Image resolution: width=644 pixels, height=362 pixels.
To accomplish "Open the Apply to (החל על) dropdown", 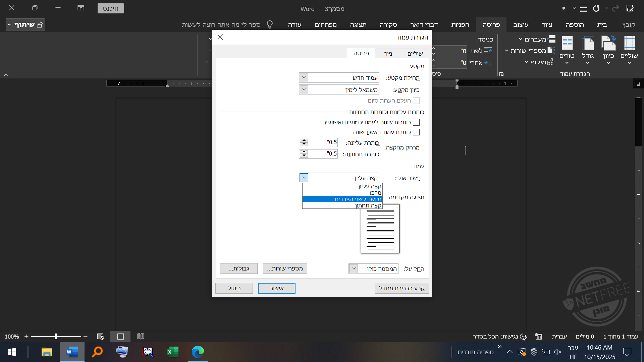I will 354,268.
